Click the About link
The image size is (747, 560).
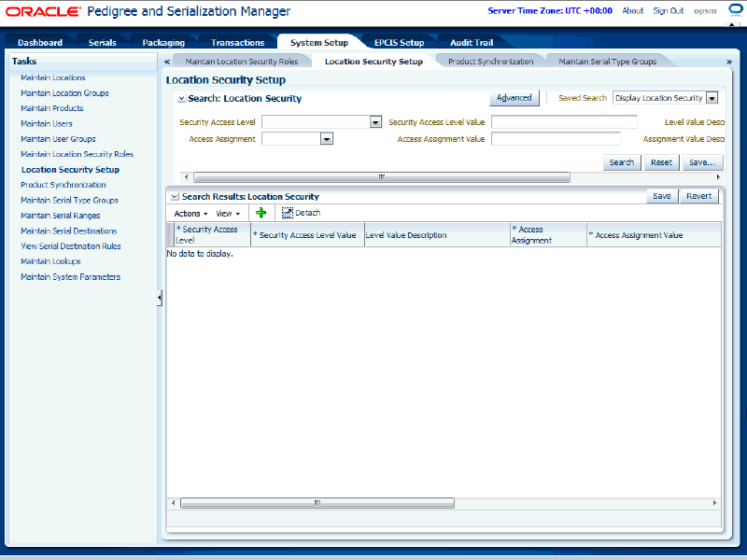633,10
